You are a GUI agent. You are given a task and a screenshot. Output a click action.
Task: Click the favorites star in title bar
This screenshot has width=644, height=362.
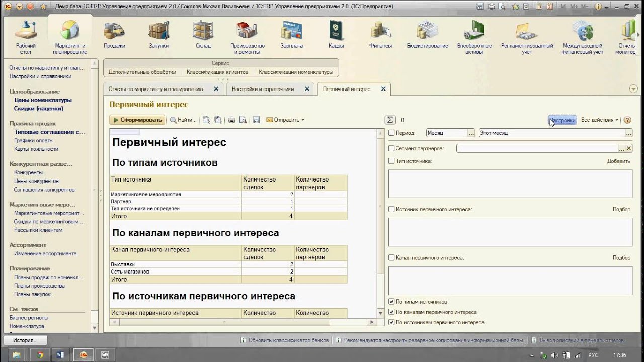43,6
